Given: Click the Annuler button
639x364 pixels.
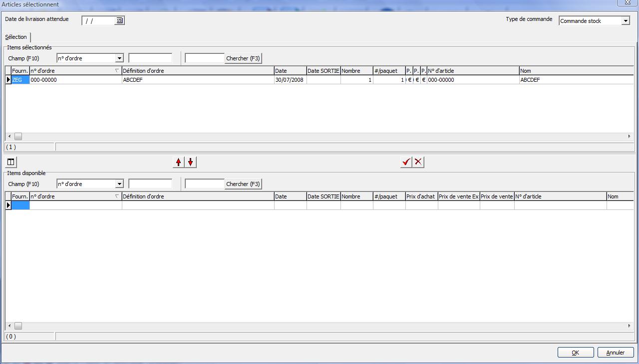Looking at the screenshot, I should coord(616,353).
